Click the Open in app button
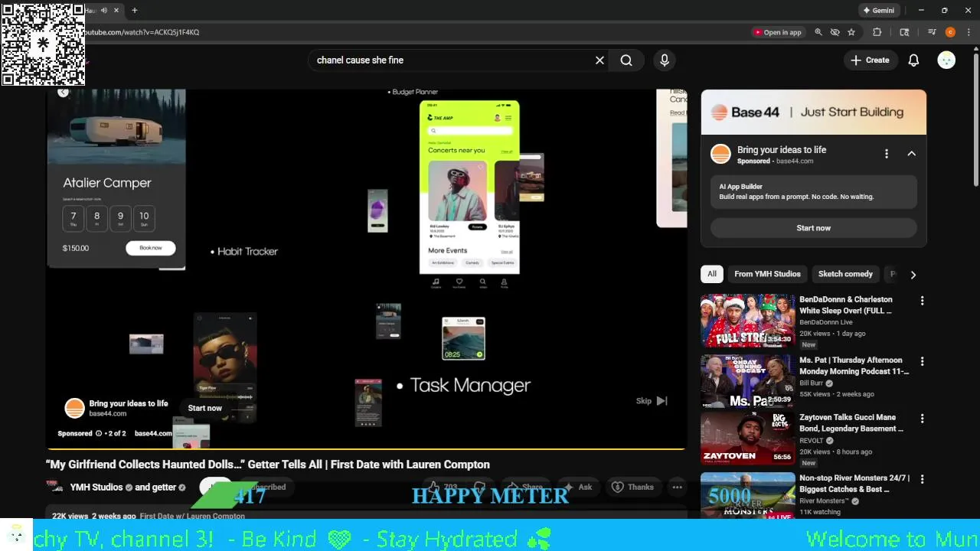The image size is (980, 551). pyautogui.click(x=777, y=32)
